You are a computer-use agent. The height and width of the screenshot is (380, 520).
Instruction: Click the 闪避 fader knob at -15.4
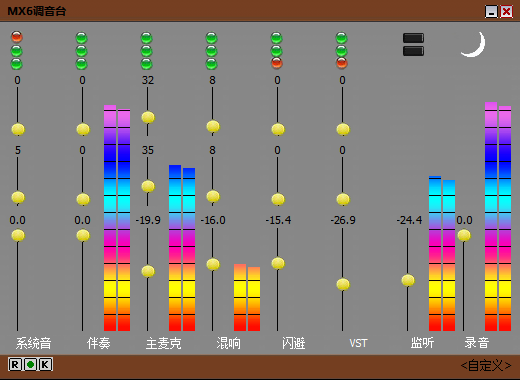click(x=278, y=263)
